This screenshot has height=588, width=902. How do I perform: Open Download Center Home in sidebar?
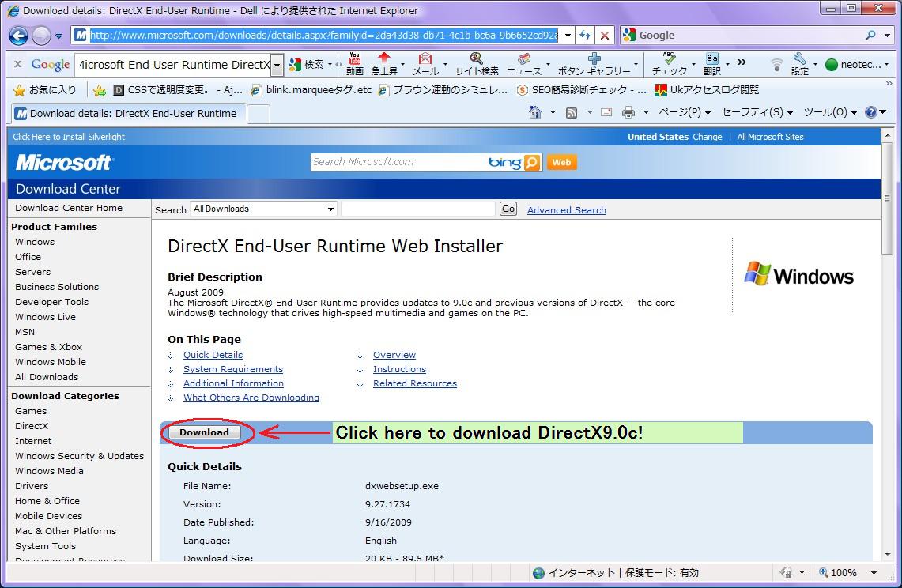point(69,208)
